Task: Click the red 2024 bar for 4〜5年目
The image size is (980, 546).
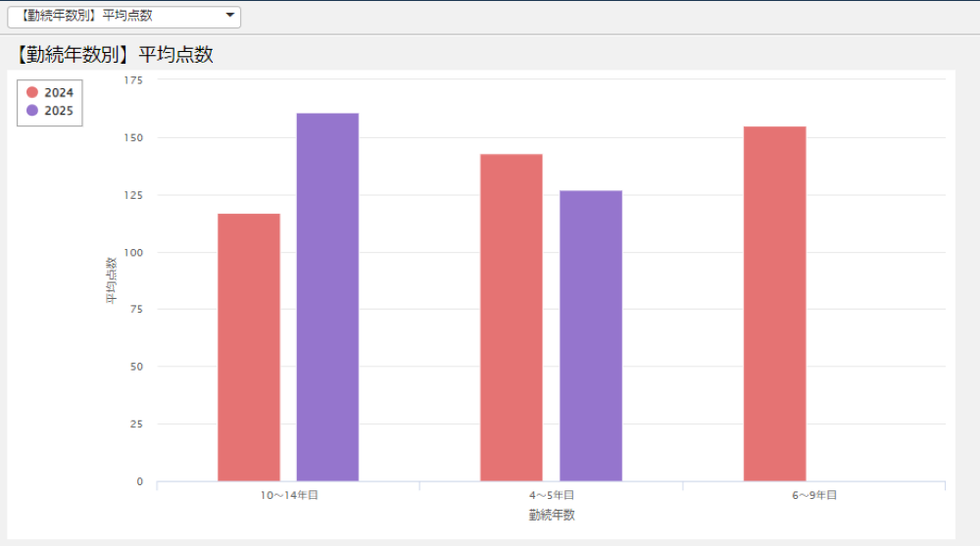Action: tap(511, 318)
